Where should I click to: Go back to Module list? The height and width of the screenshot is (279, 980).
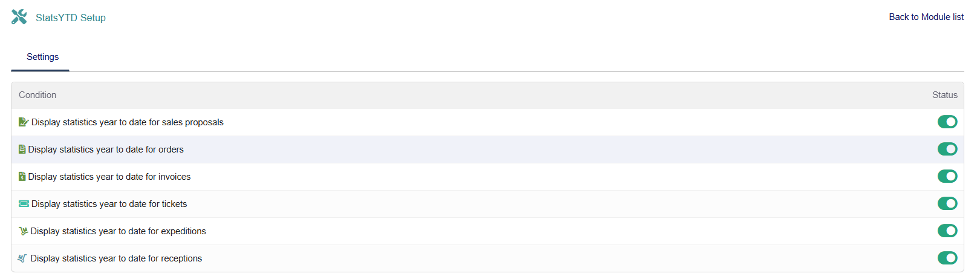tap(926, 17)
